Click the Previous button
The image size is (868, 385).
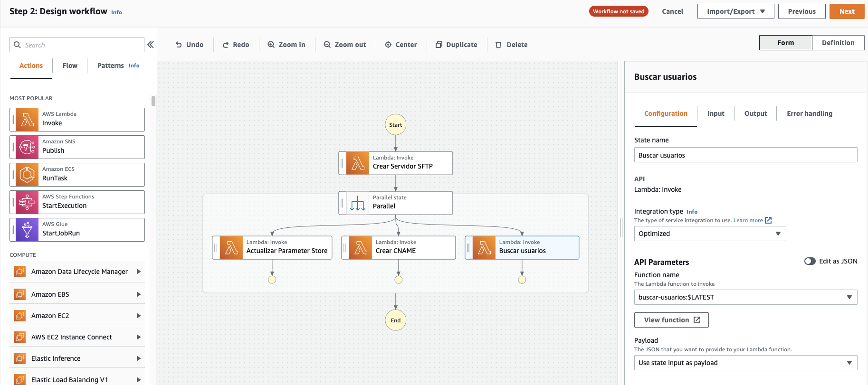point(801,11)
